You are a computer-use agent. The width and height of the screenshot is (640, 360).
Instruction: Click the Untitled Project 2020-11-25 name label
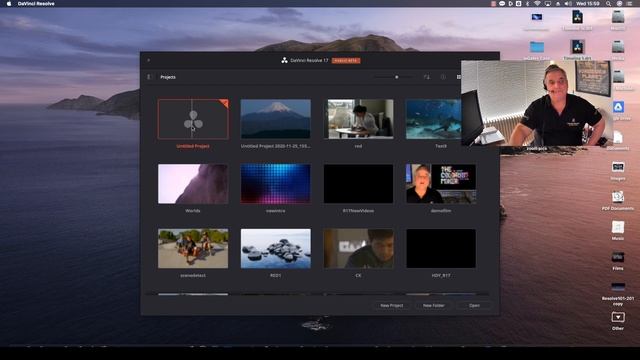coord(276,146)
